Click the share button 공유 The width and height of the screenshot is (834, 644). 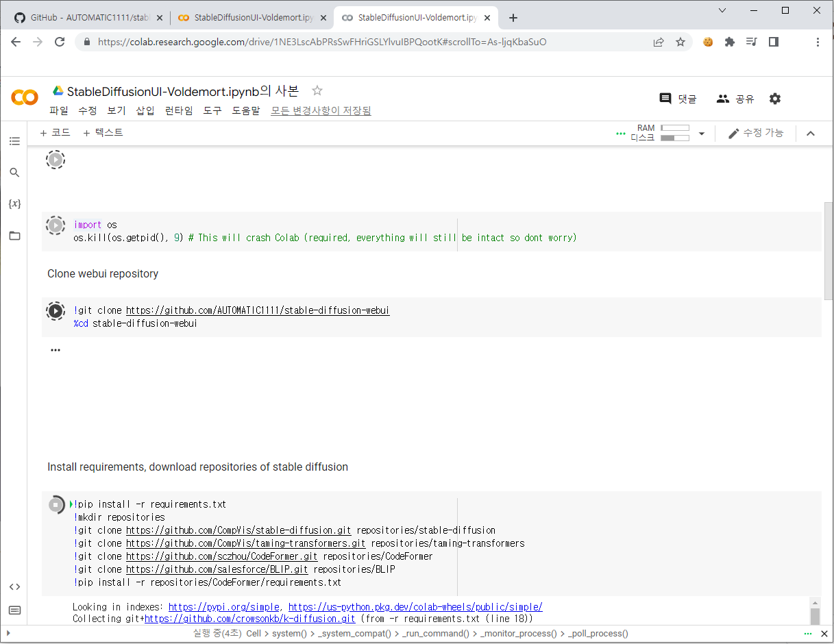[x=735, y=99]
